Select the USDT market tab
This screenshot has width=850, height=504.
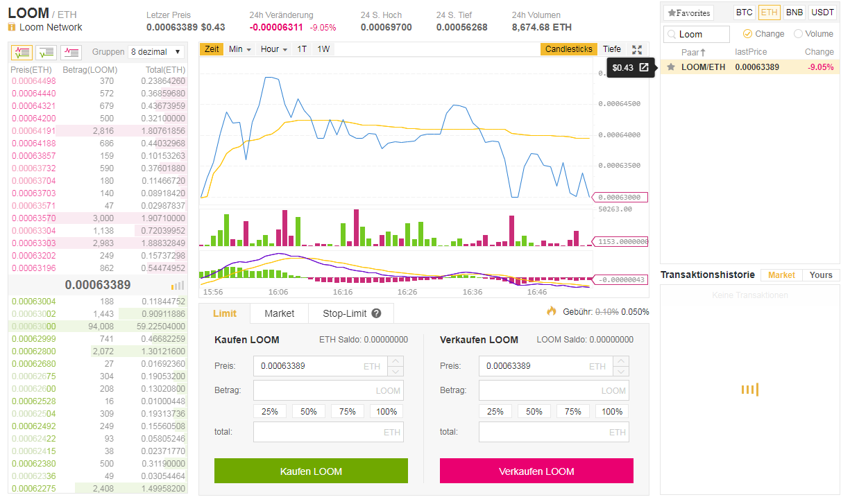point(823,12)
